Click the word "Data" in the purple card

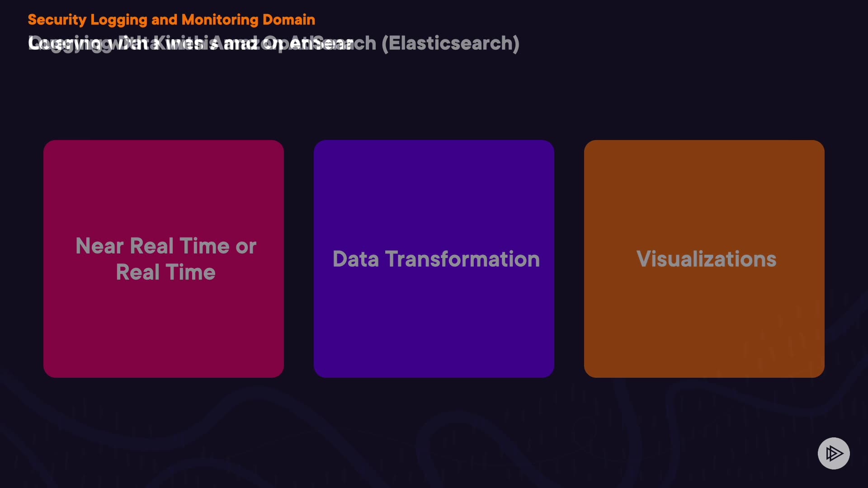click(355, 259)
